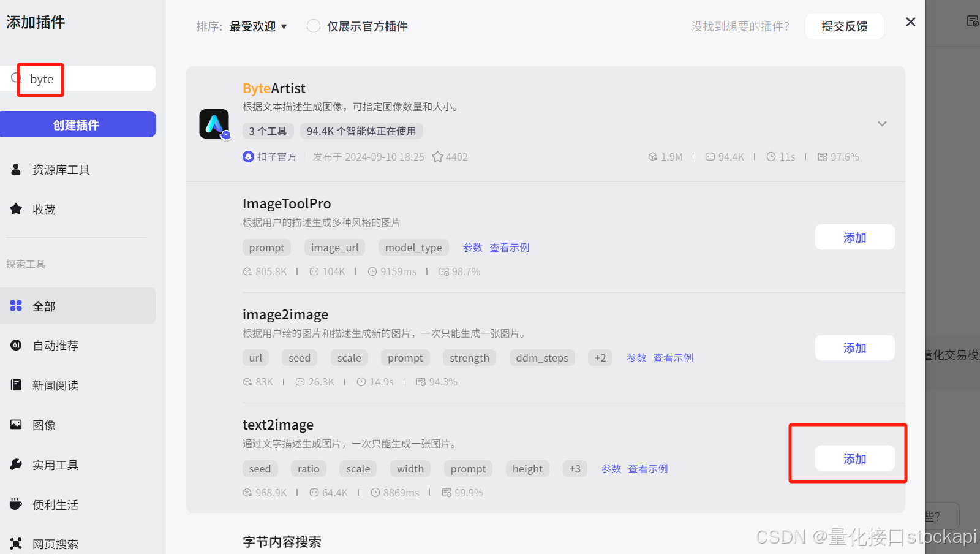Click the ImageToolPro 9159ms clock icon
The height and width of the screenshot is (554, 980).
click(372, 271)
